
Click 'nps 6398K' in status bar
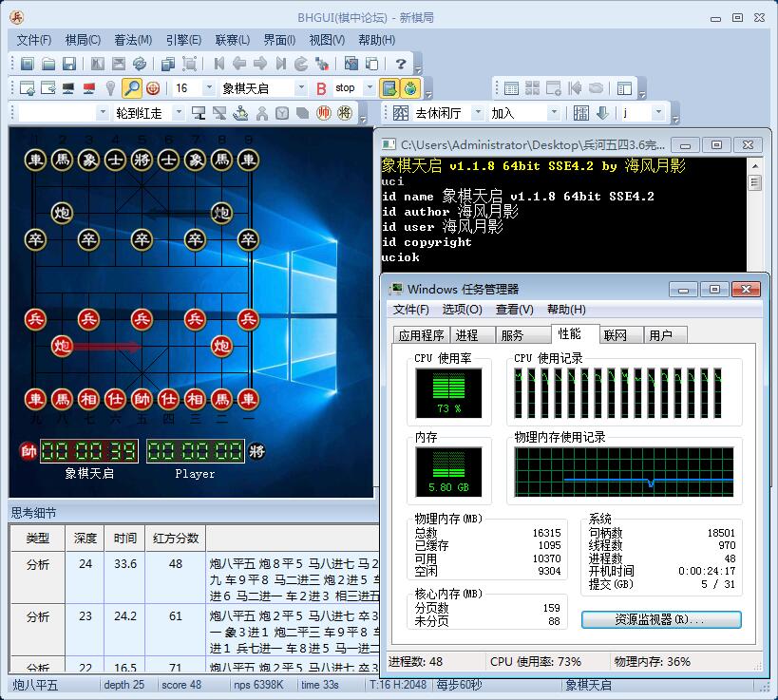258,685
